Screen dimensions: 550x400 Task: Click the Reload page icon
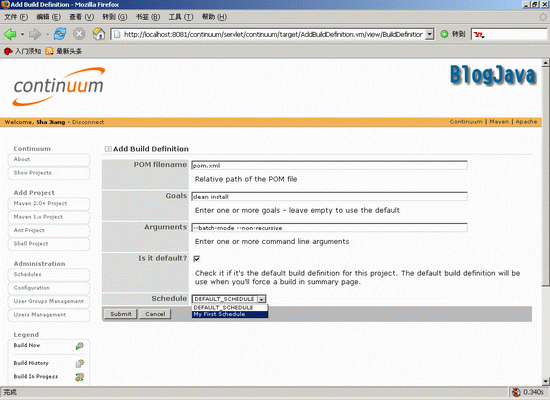(60, 34)
